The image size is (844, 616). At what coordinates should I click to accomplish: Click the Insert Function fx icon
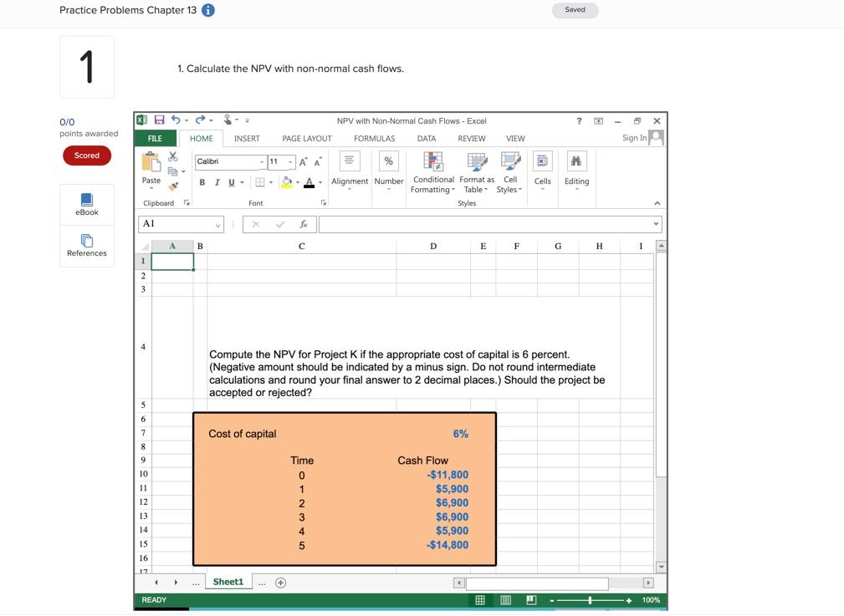304,224
